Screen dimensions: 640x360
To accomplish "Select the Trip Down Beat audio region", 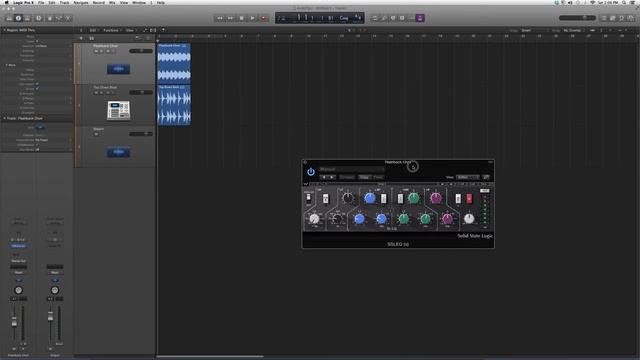I will point(174,105).
